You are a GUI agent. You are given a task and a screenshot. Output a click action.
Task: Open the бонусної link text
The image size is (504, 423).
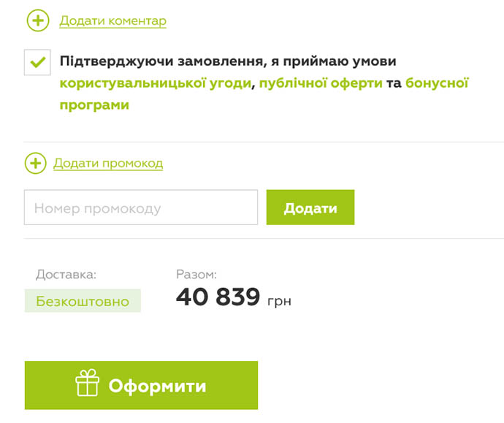(x=437, y=83)
